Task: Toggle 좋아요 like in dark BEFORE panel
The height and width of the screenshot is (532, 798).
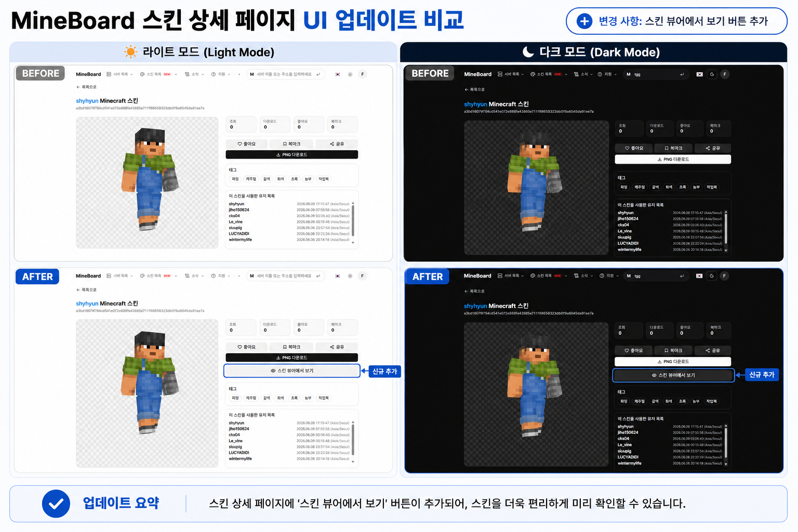Action: click(634, 149)
